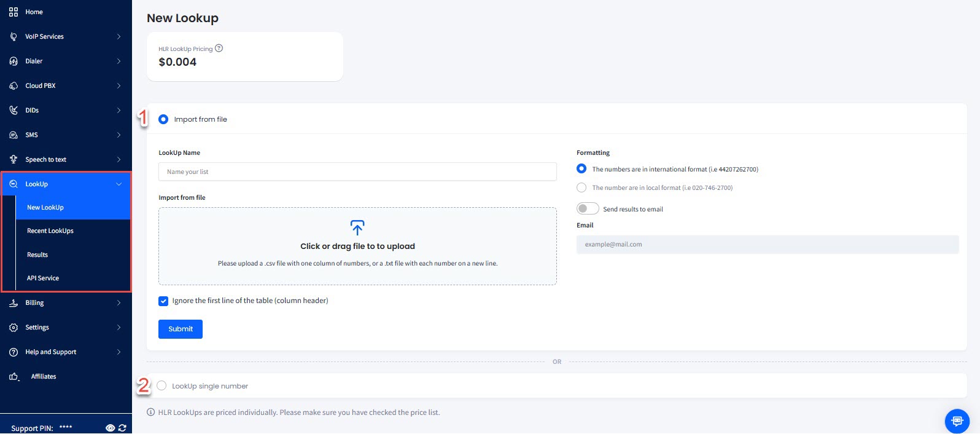Expand DIDs menu chevron
This screenshot has height=434, width=980.
click(119, 110)
